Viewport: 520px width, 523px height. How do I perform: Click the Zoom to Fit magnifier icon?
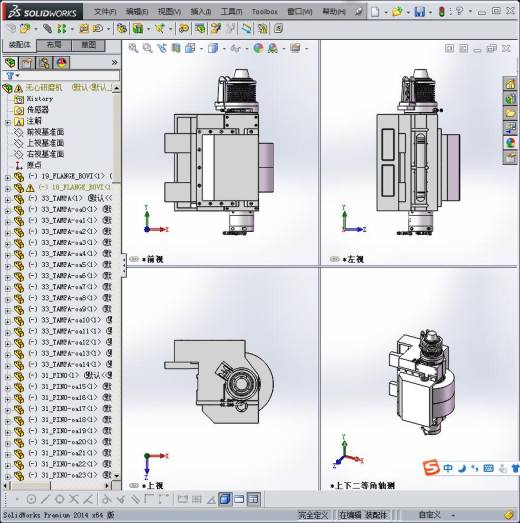(133, 48)
